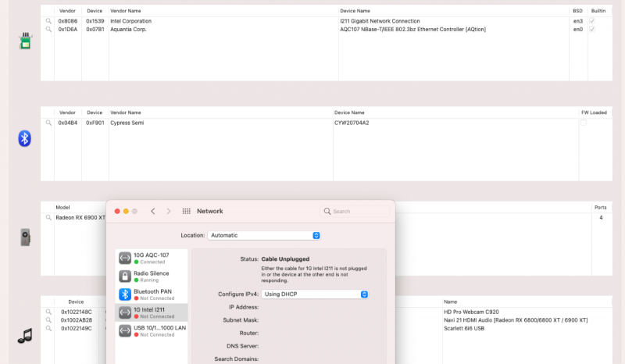Click 'en0' BSD name cell
625x364 pixels.
pos(577,30)
